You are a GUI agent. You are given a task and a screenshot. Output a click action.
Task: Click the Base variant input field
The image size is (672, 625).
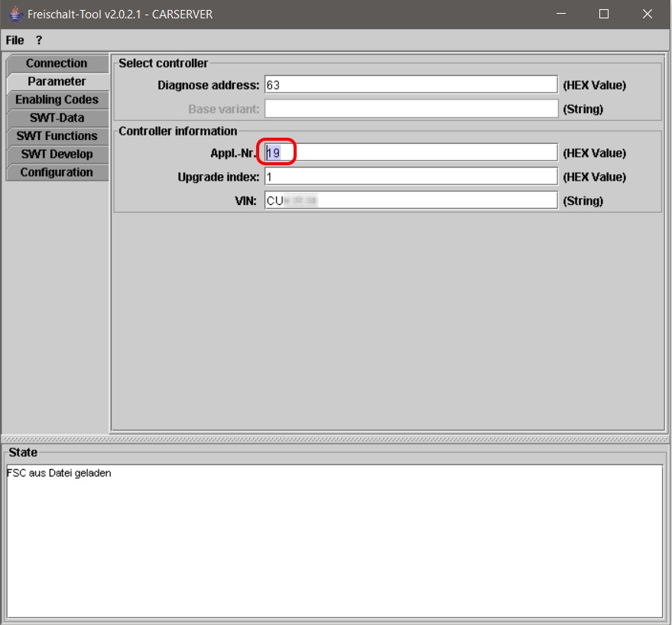[411, 109]
